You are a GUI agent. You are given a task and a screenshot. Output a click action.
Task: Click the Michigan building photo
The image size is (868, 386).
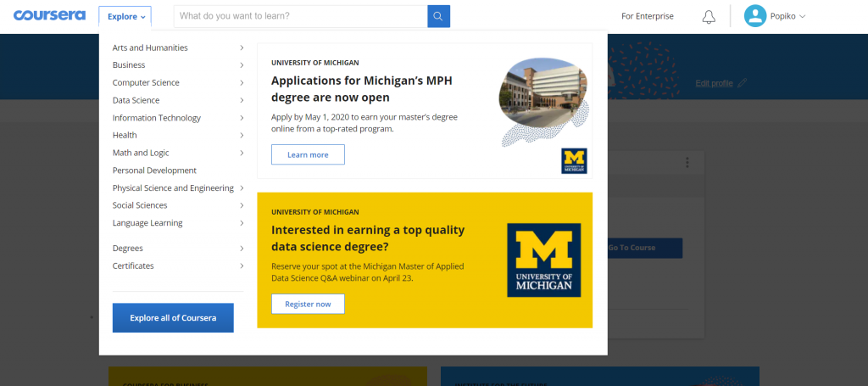[542, 92]
